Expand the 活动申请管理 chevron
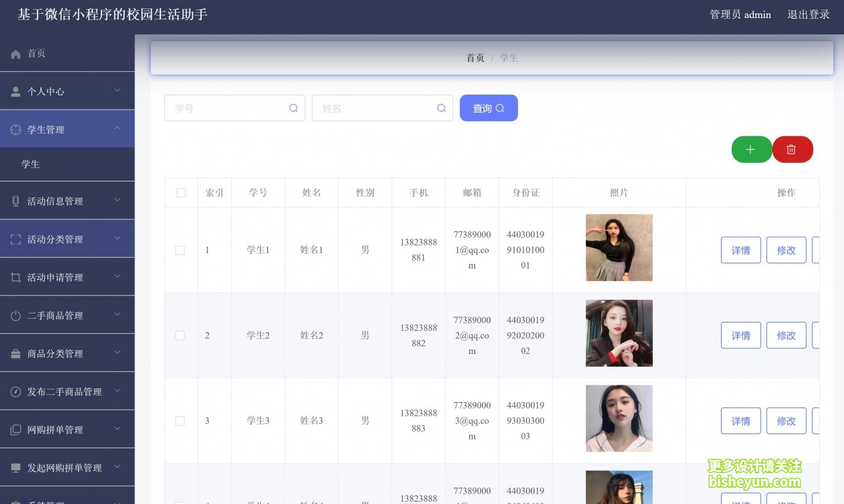The width and height of the screenshot is (844, 504). tap(118, 276)
